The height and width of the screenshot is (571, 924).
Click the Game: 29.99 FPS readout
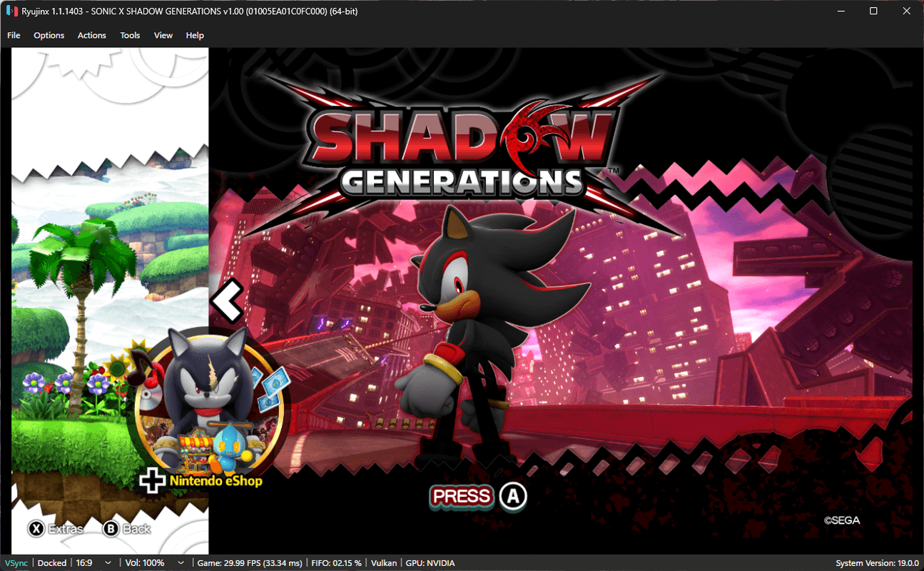click(x=250, y=563)
